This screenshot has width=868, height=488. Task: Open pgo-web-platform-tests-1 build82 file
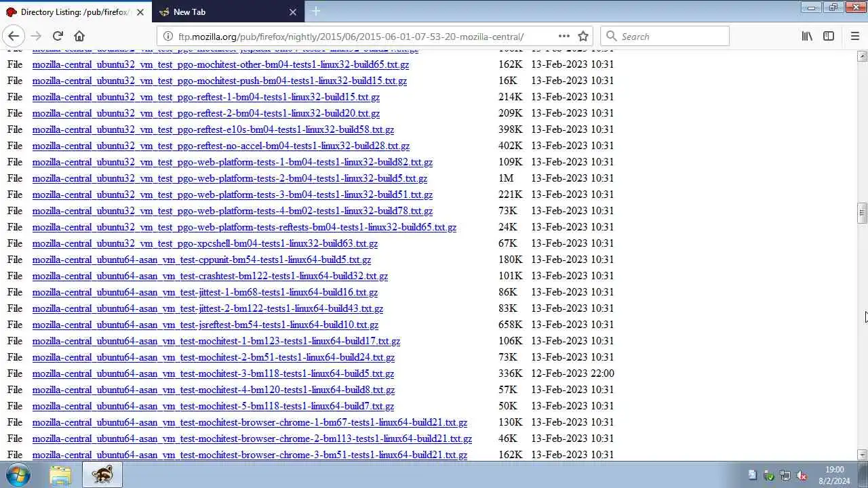232,162
